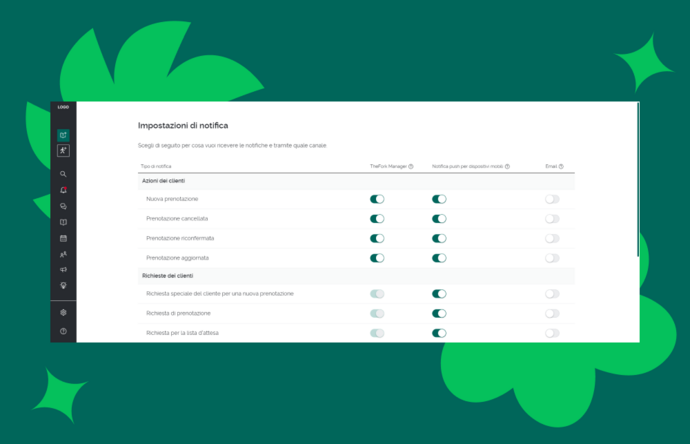This screenshot has width=690, height=444.
Task: Open the chat bubbles icon in sidebar
Action: [x=63, y=206]
